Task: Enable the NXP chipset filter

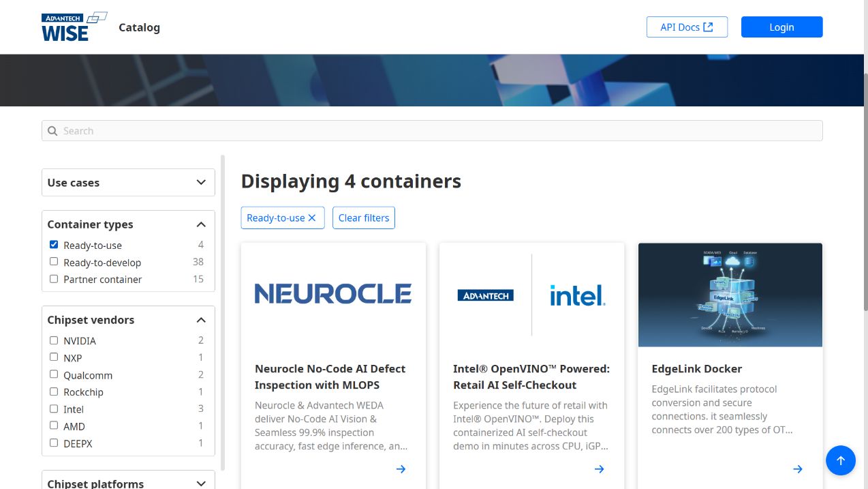Action: tap(54, 357)
